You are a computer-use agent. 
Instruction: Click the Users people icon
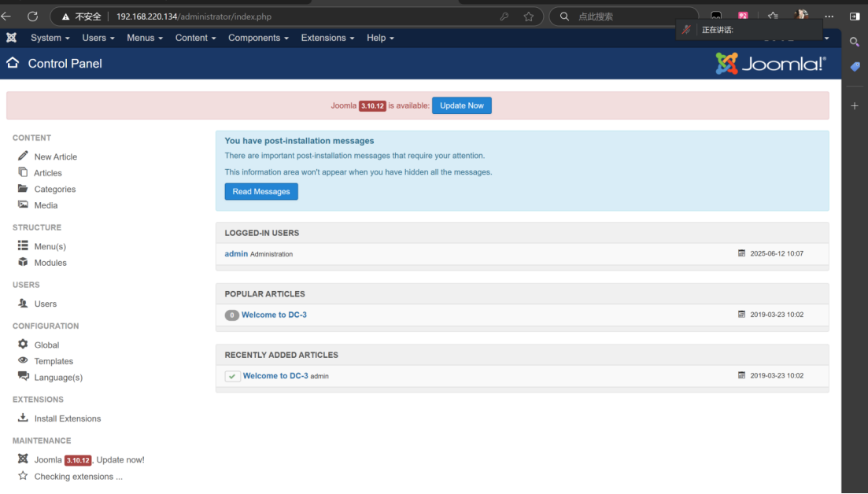point(23,303)
